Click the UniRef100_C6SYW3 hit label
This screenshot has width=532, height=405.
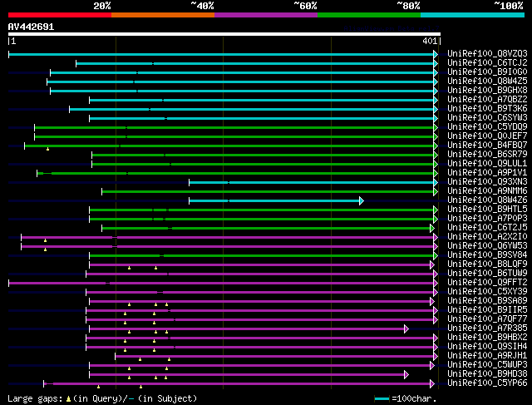(x=487, y=117)
